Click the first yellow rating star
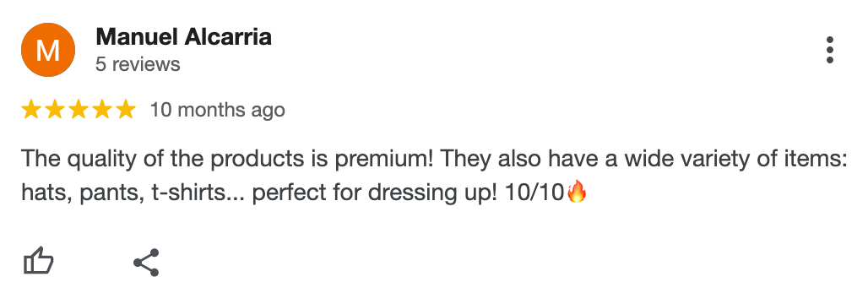 (x=31, y=110)
